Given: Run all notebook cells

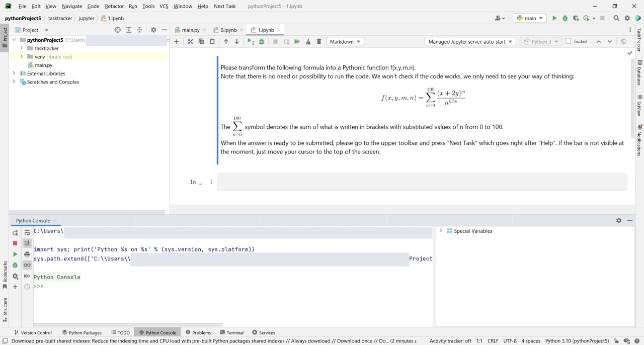Looking at the screenshot, I should [x=297, y=42].
